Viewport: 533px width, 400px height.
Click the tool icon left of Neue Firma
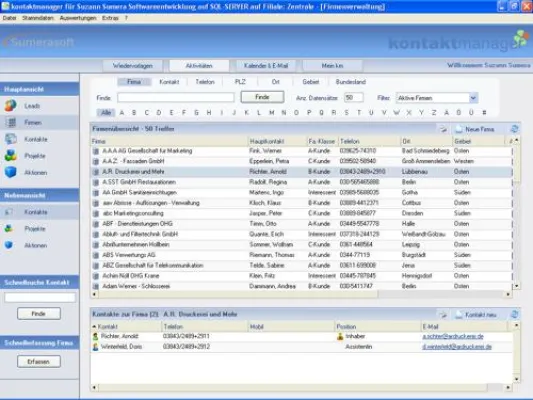(443, 129)
